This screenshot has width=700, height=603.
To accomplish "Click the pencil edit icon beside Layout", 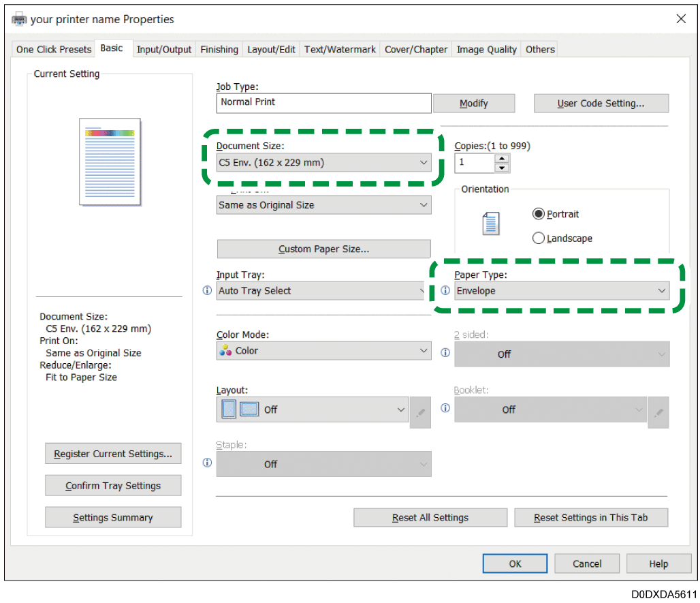I will tap(420, 412).
